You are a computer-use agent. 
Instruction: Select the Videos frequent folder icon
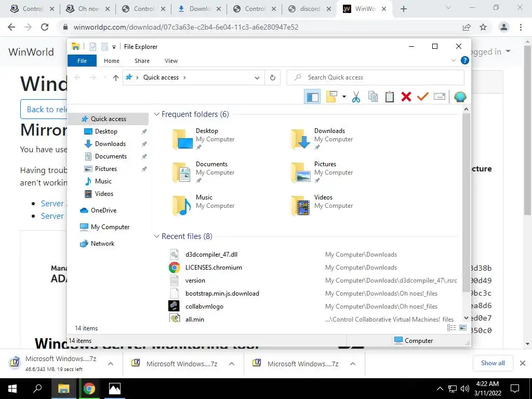[x=301, y=206]
